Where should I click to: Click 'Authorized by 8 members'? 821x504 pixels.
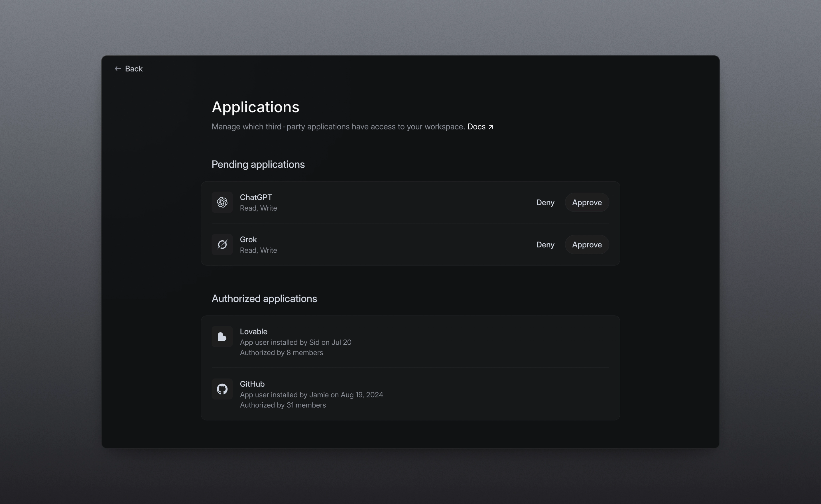(x=281, y=353)
